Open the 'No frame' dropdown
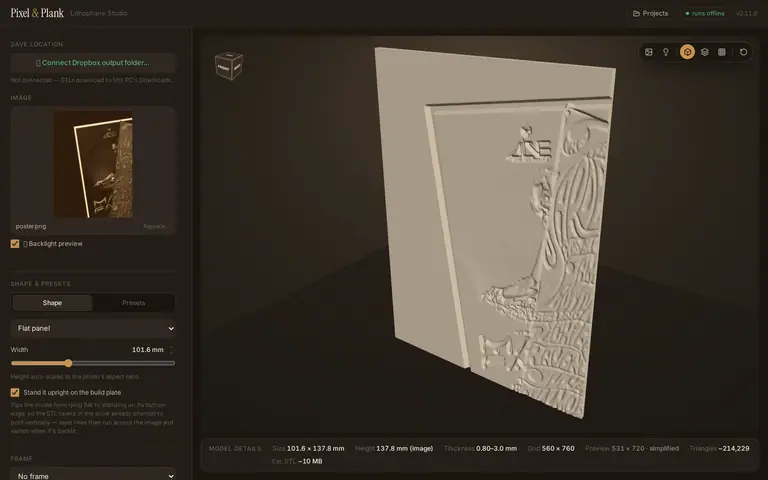The image size is (768, 480). click(x=93, y=476)
